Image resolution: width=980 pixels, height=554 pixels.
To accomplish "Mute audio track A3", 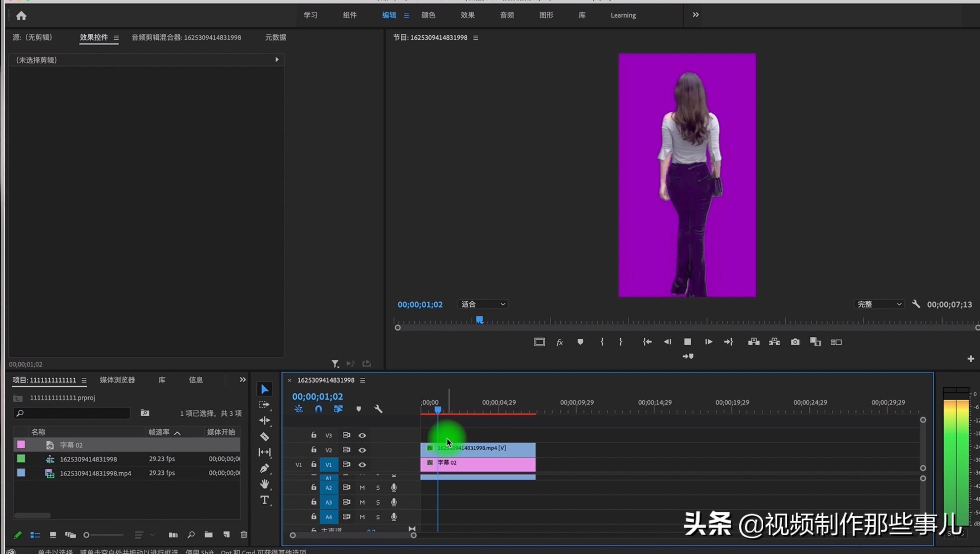I will point(362,502).
